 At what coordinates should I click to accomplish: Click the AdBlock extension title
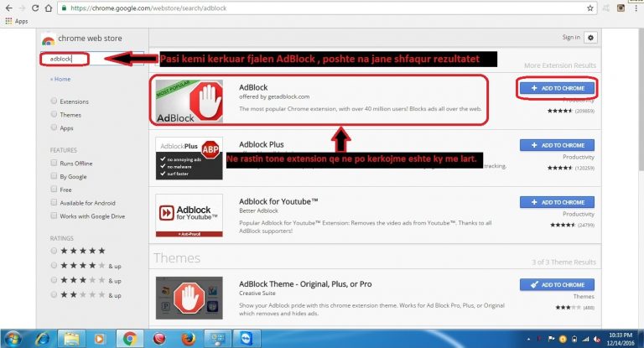tap(253, 87)
